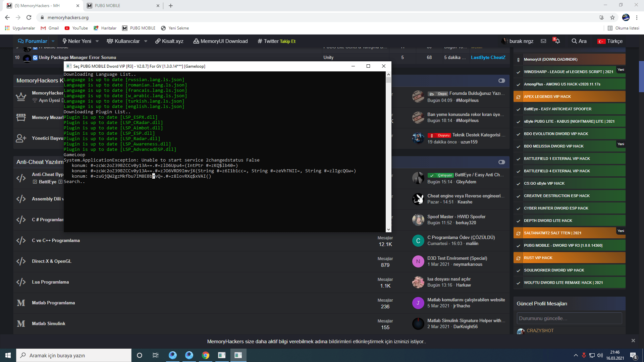This screenshot has height=362, width=644.
Task: Open the C ve C++ Programlama forum
Action: tap(56, 240)
